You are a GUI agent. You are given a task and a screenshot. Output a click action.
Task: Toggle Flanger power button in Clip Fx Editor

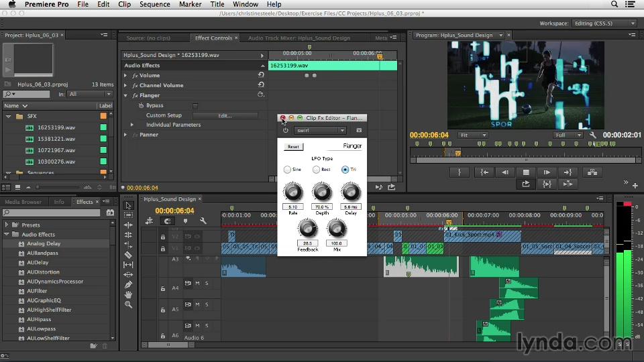[286, 130]
